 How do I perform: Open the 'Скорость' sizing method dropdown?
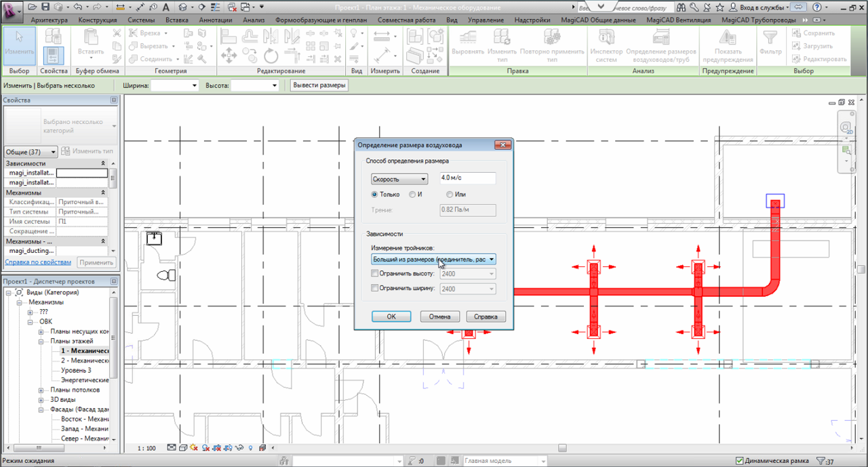(399, 179)
